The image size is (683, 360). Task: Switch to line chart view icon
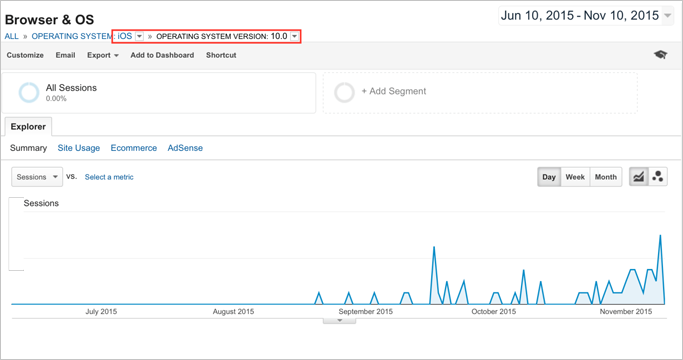coord(639,177)
